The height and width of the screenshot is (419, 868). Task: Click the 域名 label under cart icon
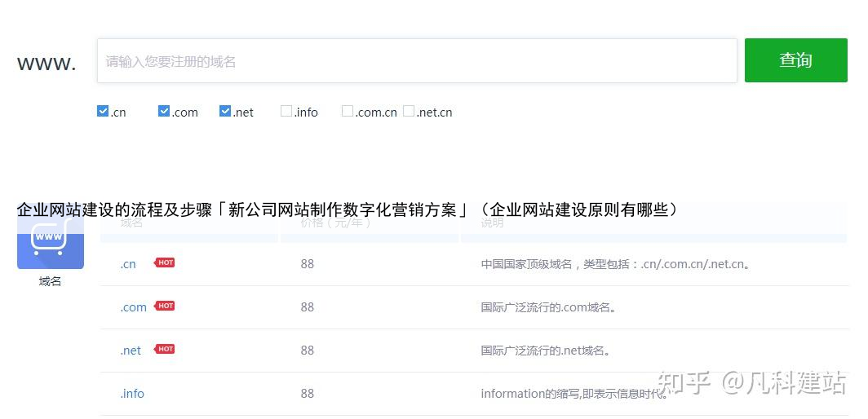coord(50,281)
